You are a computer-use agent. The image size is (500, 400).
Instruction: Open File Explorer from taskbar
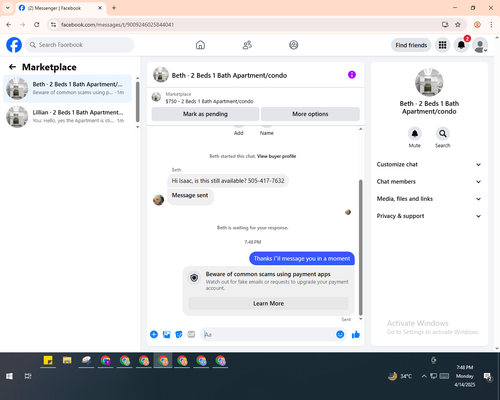67,360
